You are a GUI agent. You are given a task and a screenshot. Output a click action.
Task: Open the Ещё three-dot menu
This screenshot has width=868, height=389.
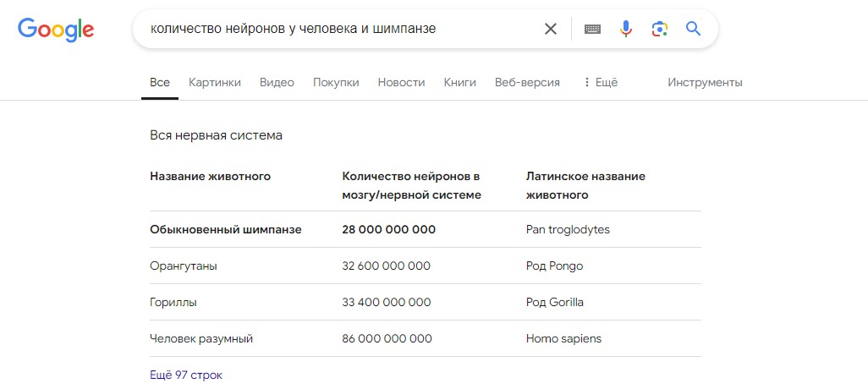tap(601, 82)
